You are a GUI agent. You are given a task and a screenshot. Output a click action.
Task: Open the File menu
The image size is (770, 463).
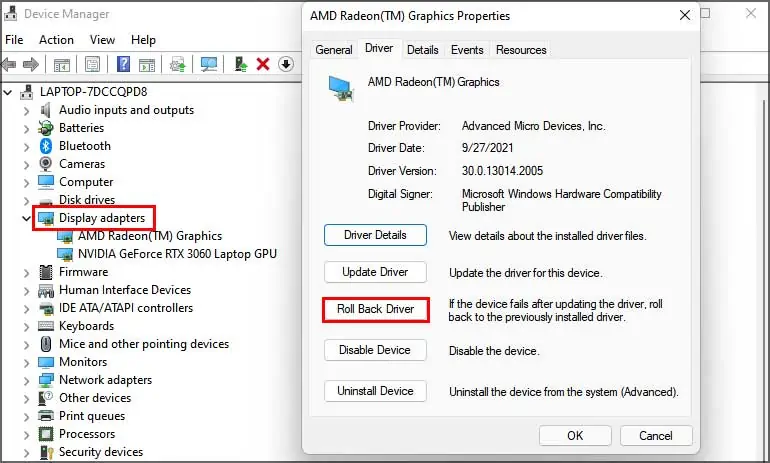(14, 40)
